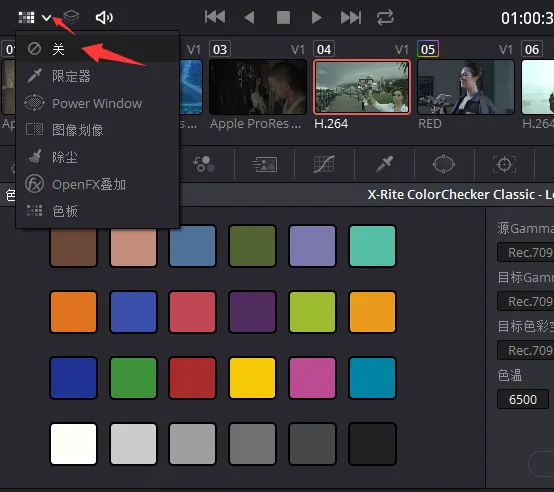The height and width of the screenshot is (492, 554).
Task: Jump to first frame
Action: point(215,17)
